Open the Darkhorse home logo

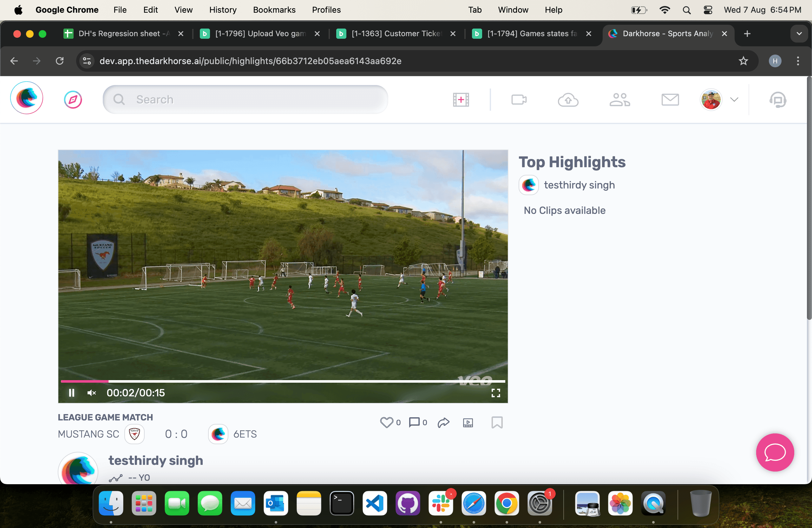27,98
